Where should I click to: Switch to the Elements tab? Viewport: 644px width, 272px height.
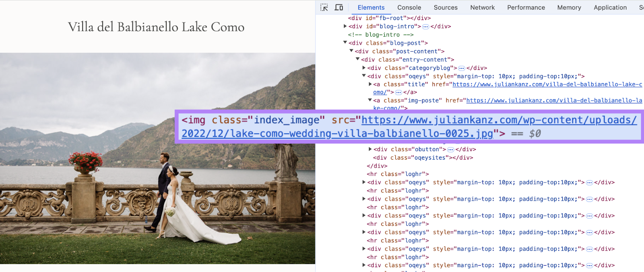371,7
